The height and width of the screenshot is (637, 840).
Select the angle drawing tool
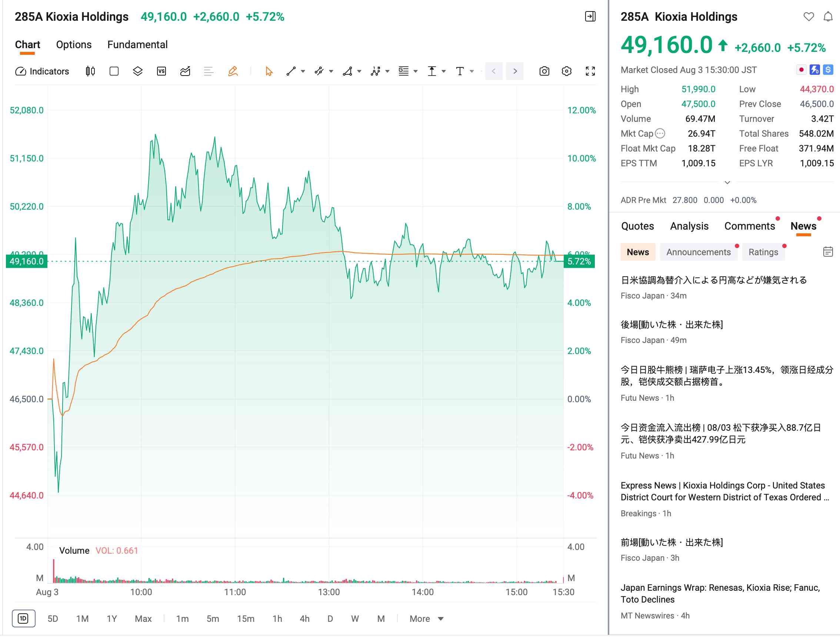pyautogui.click(x=347, y=71)
